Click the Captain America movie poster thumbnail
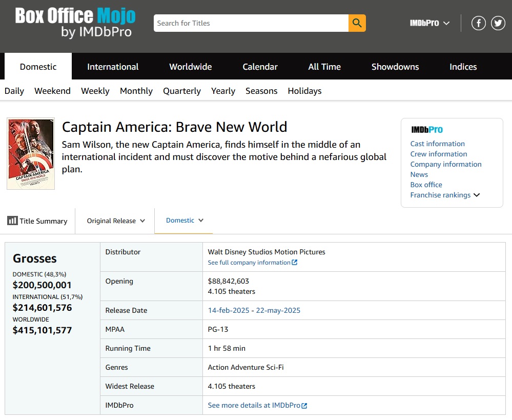The image size is (512, 420). tap(31, 154)
